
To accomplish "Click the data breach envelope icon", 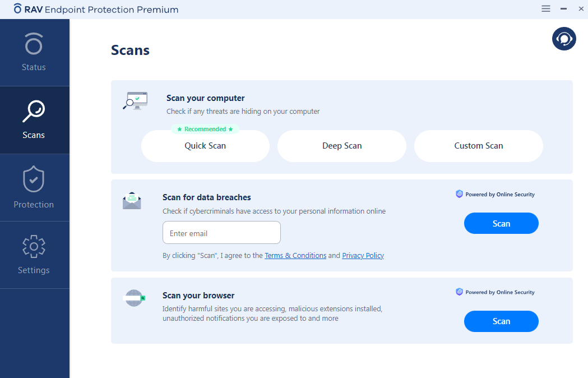I will click(x=132, y=201).
